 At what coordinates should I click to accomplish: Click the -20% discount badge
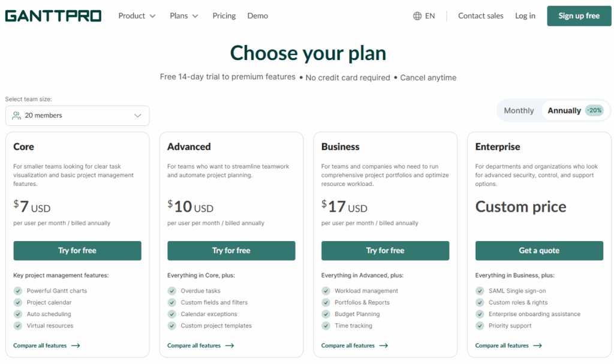[x=594, y=110]
